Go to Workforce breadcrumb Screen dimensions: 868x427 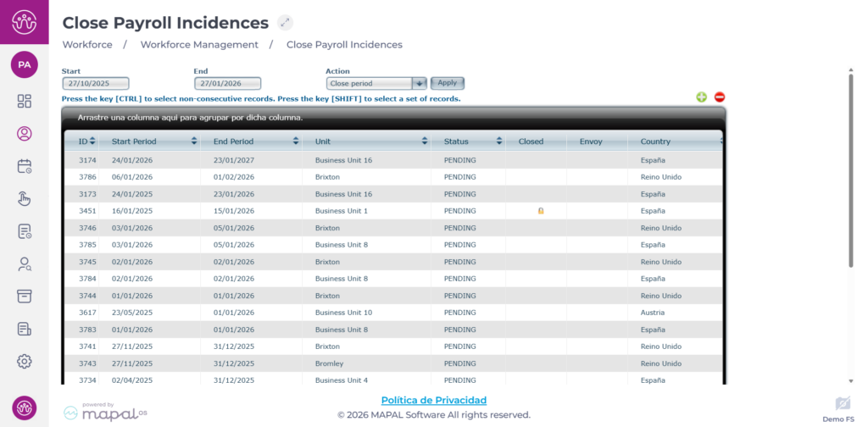87,44
